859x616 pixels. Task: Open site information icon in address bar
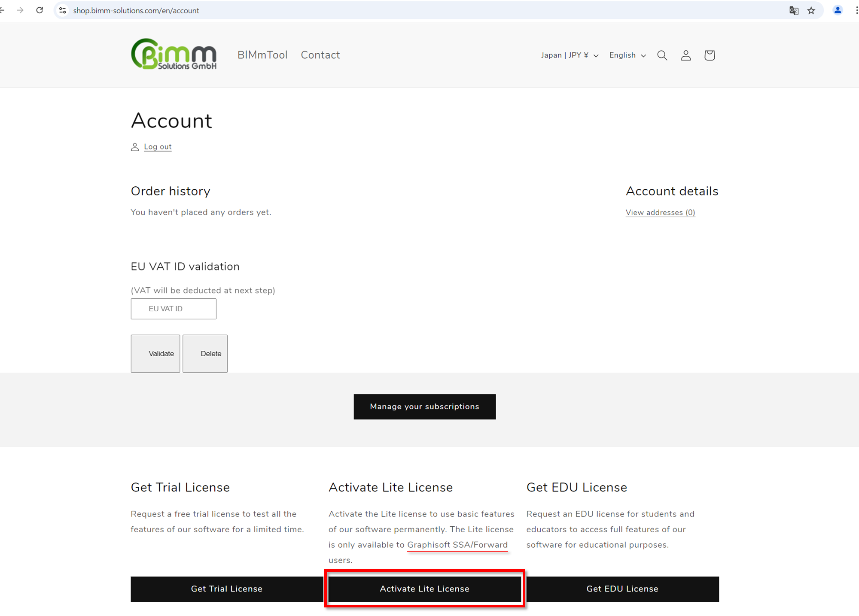63,10
